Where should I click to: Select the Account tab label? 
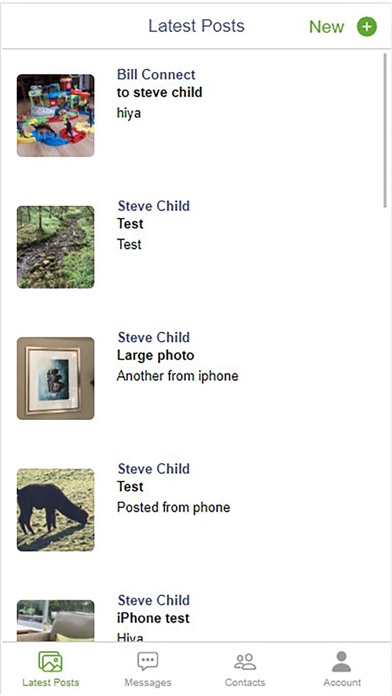(x=342, y=682)
